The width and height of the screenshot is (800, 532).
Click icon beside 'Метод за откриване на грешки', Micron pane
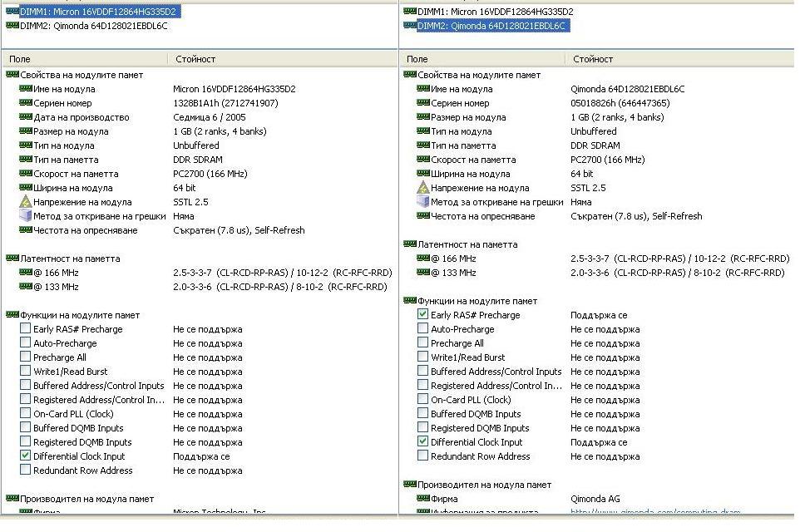pyautogui.click(x=26, y=216)
